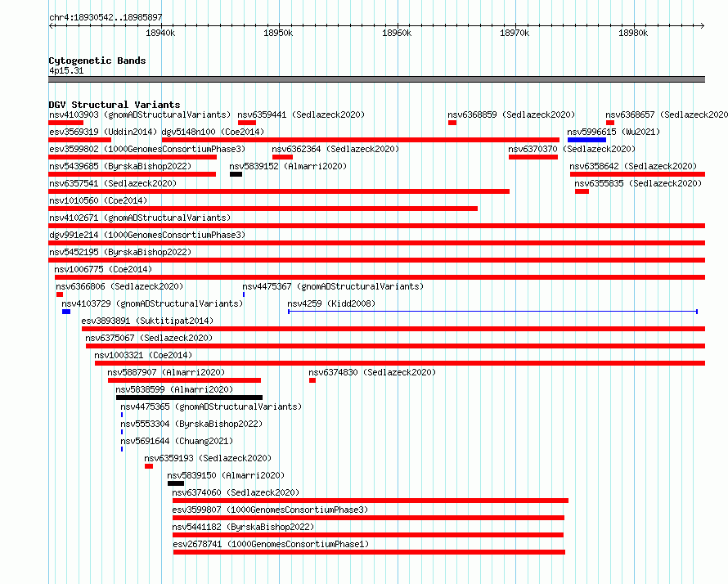Click the red bar under nsv6366806

pos(60,294)
